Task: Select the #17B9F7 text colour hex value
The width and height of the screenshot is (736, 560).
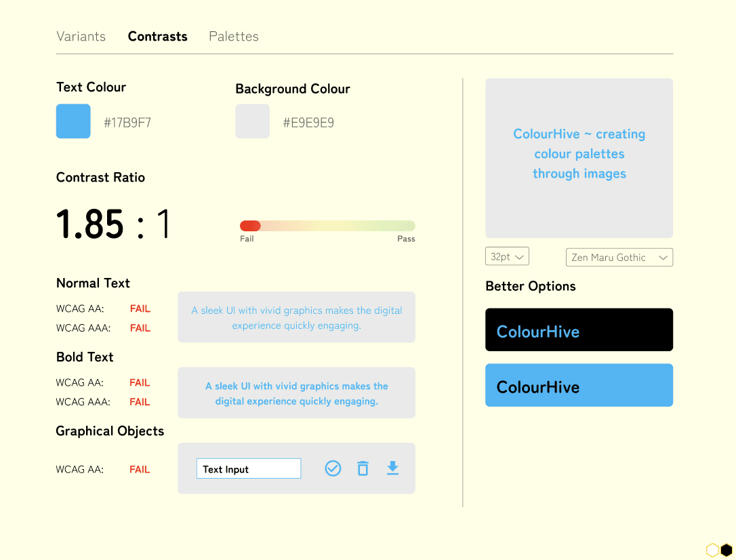Action: pyautogui.click(x=127, y=123)
